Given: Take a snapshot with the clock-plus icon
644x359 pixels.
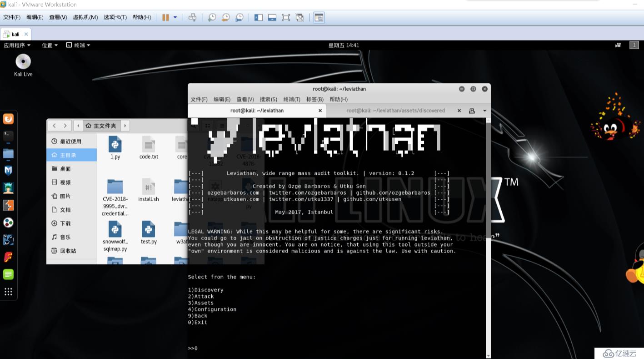Looking at the screenshot, I should point(212,17).
